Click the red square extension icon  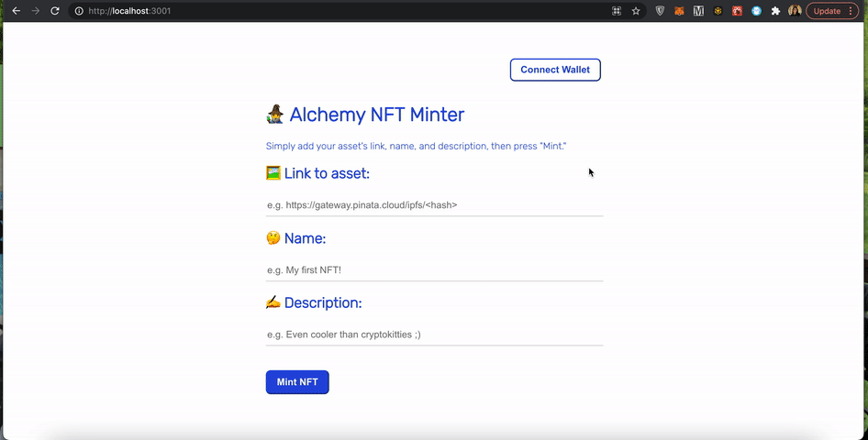pos(737,10)
